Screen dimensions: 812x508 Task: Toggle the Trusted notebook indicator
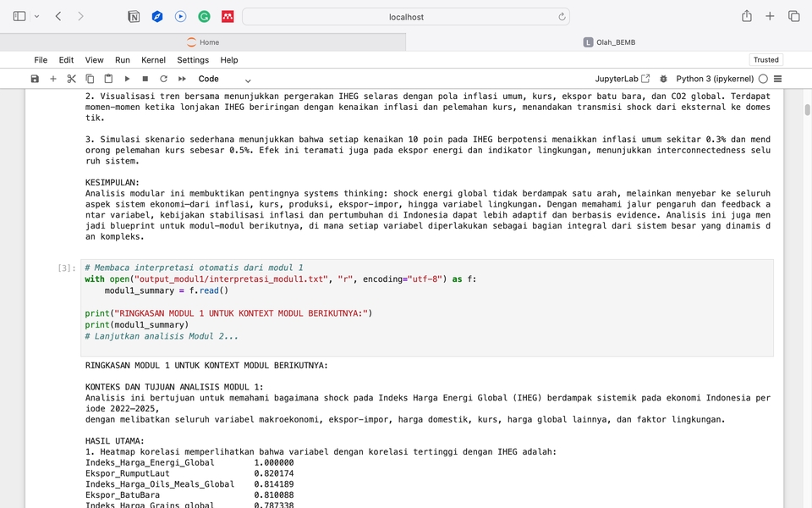coord(765,60)
